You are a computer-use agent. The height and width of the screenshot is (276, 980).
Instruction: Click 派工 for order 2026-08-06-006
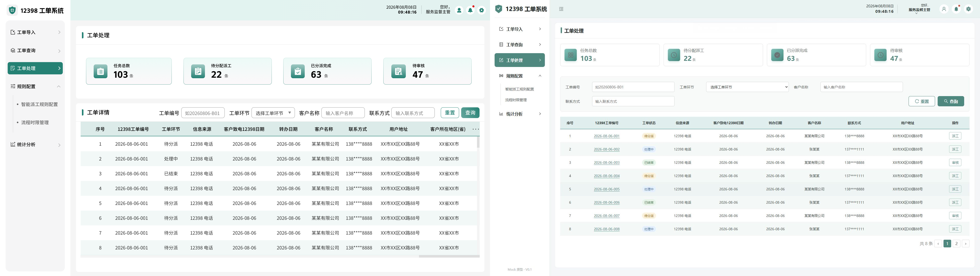[955, 202]
